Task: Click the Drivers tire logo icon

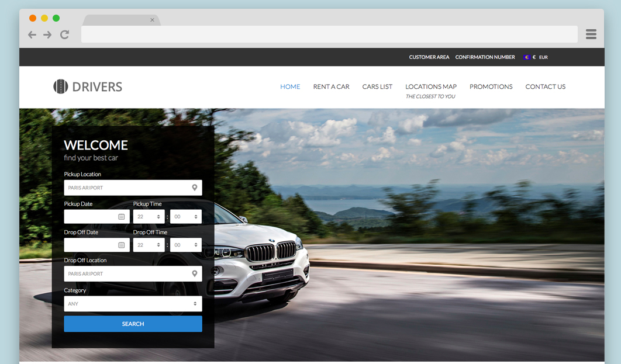Action: [x=61, y=86]
